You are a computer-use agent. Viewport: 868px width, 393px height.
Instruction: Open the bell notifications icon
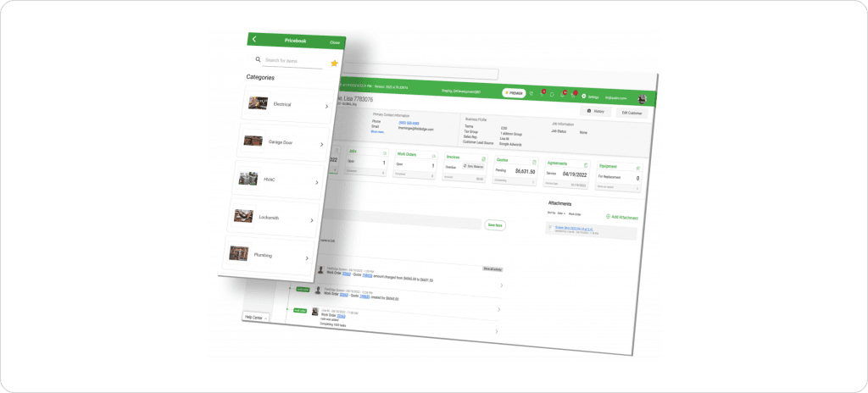(x=563, y=95)
